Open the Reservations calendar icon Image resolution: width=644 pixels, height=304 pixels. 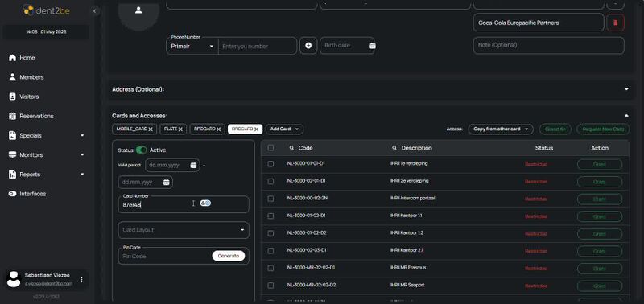click(12, 116)
